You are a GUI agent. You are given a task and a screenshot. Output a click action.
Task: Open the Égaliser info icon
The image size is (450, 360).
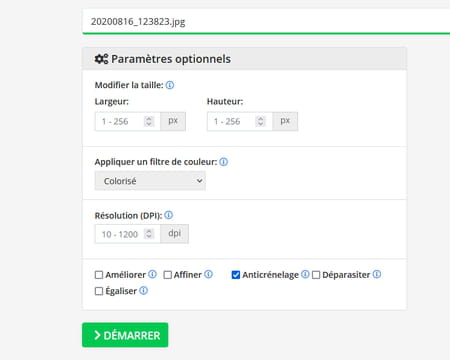click(143, 291)
